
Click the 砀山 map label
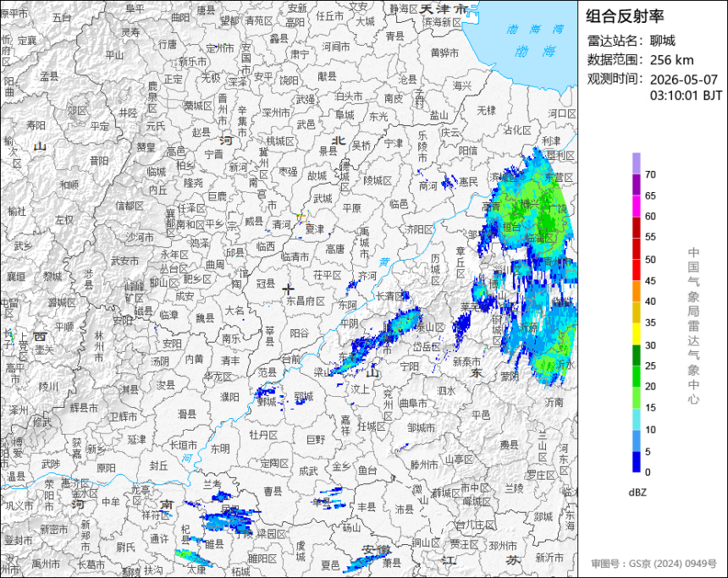pos(351,527)
